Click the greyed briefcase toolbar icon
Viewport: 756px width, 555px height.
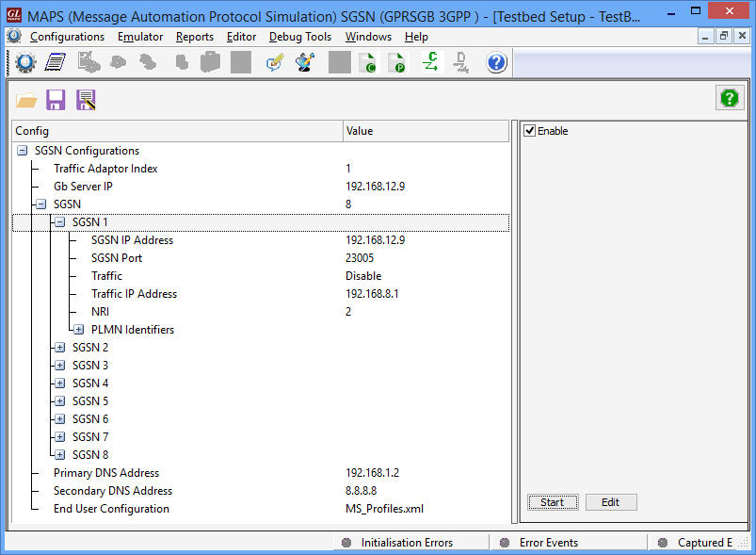[210, 63]
